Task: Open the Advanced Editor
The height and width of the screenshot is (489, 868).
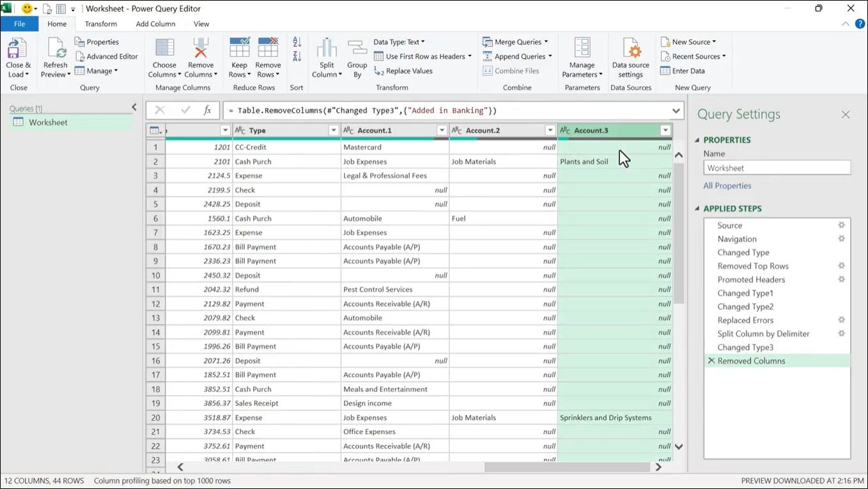Action: point(106,56)
